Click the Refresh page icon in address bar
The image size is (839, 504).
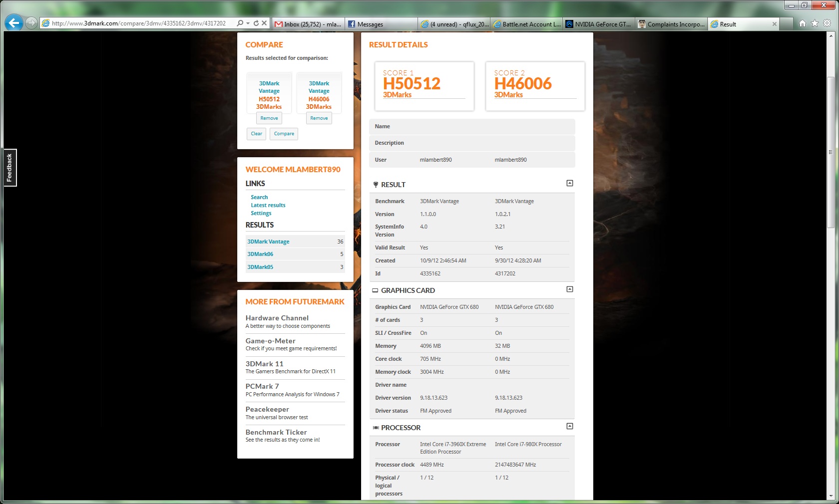(256, 23)
